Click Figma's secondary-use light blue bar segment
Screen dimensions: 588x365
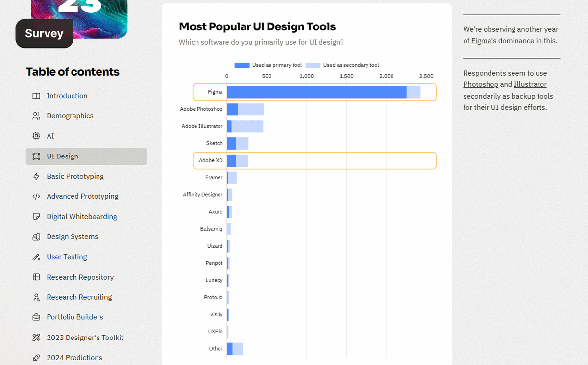pos(414,92)
